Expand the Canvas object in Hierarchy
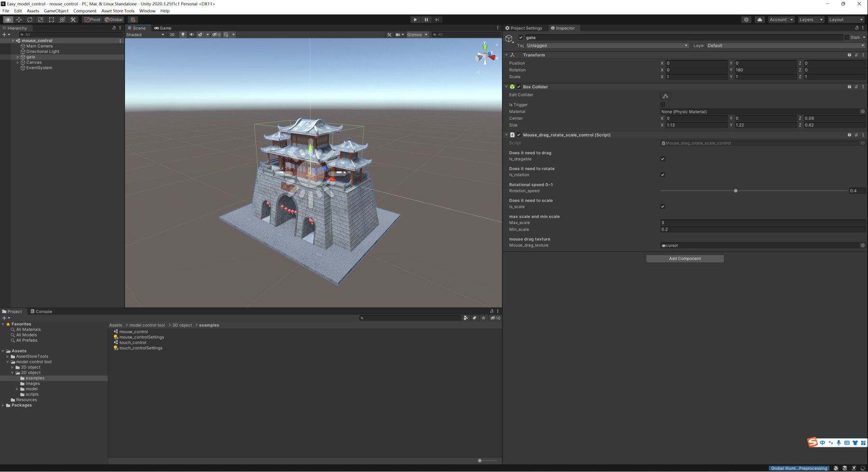868x472 pixels. click(x=17, y=62)
